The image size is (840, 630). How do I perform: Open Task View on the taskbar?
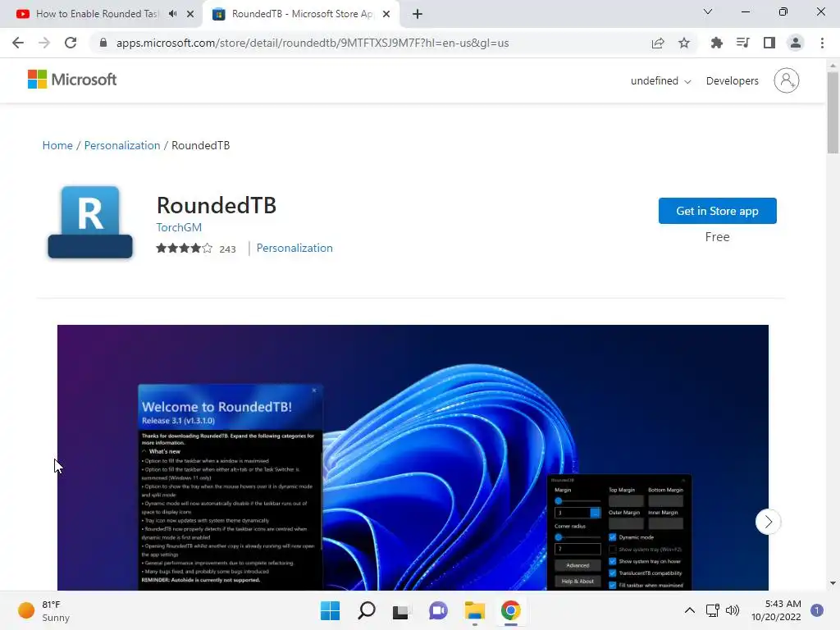click(x=400, y=610)
